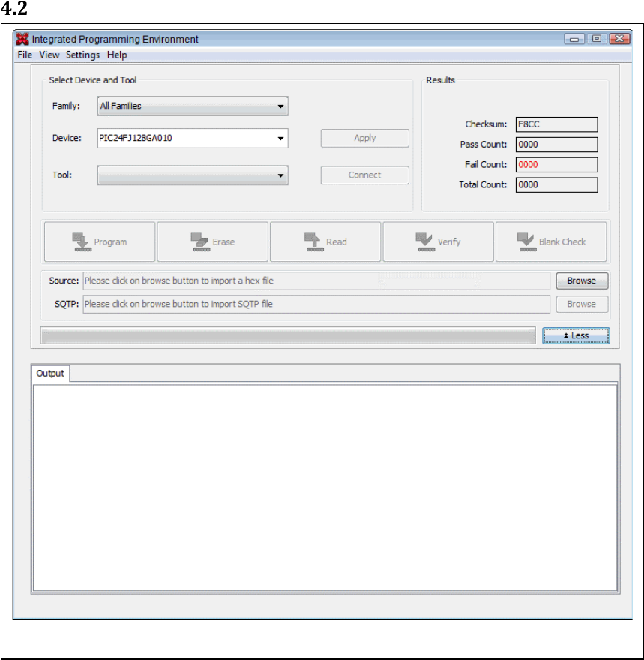Screen dimensions: 644x660
Task: Minimize the Integrated Programming Environment window
Action: (574, 39)
